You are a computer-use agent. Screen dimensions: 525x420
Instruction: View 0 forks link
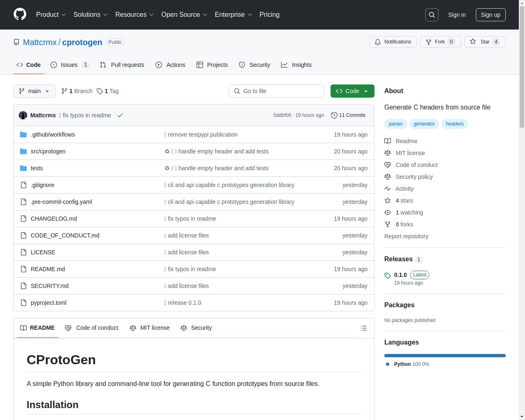pyautogui.click(x=399, y=224)
